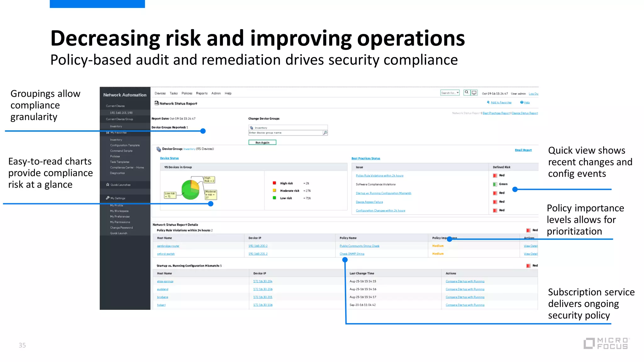Open My Preferences in sidebar
This screenshot has height=362, width=644.
click(119, 217)
